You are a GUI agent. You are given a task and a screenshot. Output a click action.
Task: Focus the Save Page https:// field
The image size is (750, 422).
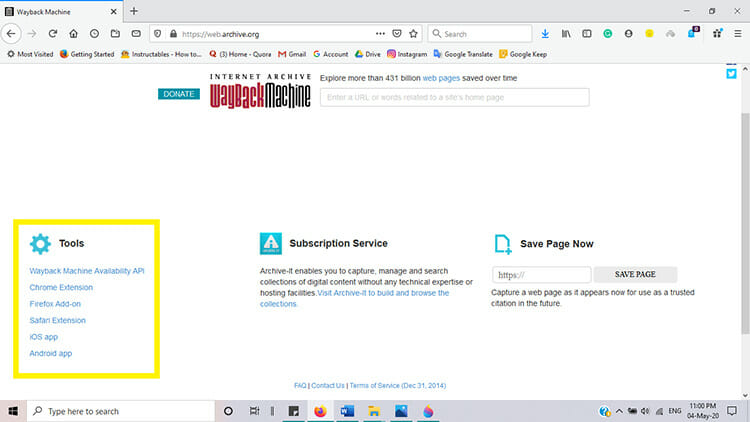[541, 275]
